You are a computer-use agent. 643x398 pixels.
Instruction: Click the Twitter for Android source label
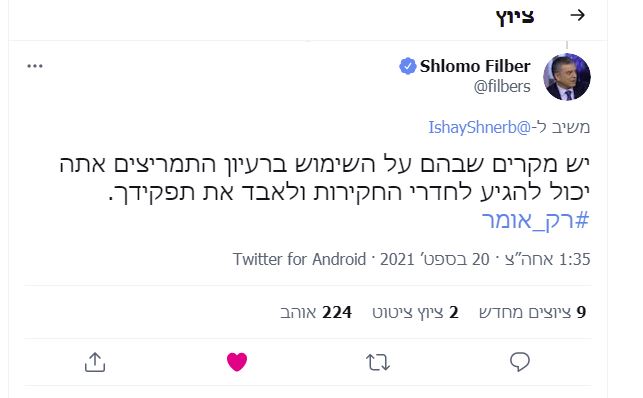coord(299,259)
